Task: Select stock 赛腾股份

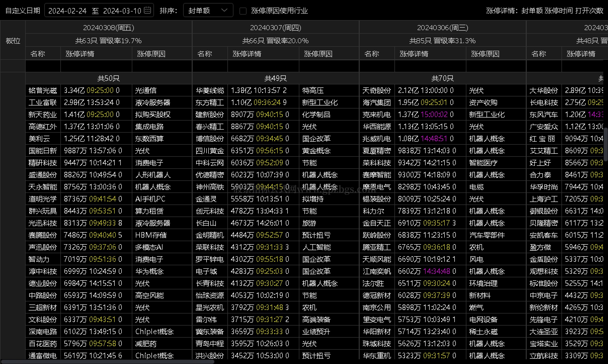Action: [x=43, y=235]
